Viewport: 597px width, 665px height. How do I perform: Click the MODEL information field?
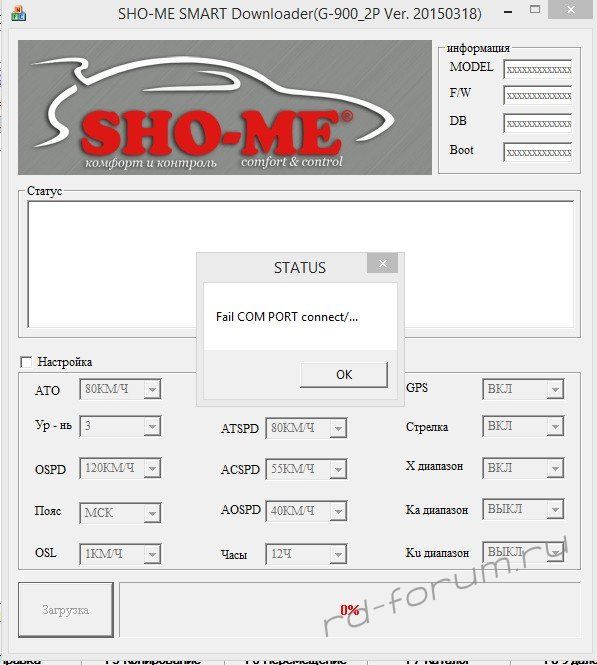[538, 70]
